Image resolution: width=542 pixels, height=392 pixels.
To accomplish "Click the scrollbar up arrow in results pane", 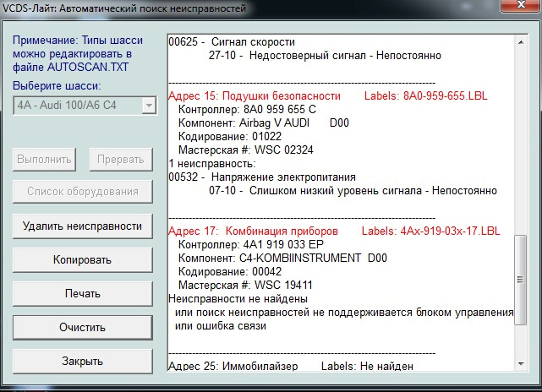I will click(x=521, y=42).
